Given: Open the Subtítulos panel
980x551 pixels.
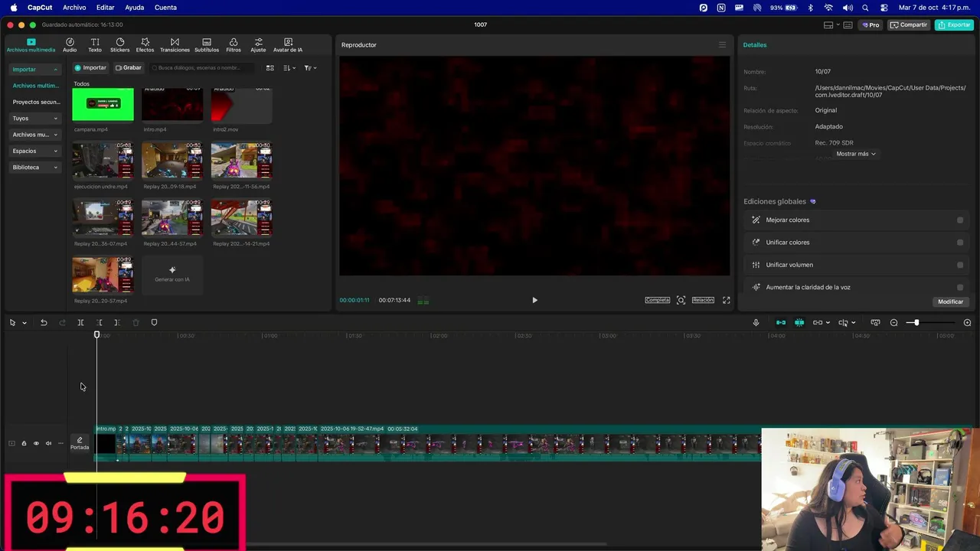Looking at the screenshot, I should [x=207, y=45].
